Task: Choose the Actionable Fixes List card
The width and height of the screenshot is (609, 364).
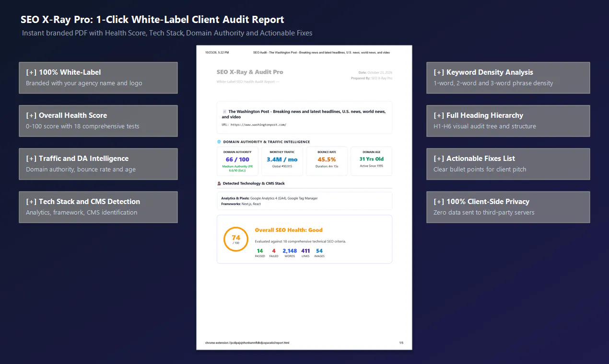Action: click(x=508, y=164)
